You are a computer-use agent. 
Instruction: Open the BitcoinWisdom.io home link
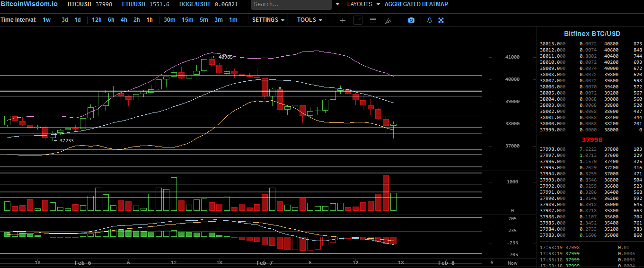(x=29, y=4)
